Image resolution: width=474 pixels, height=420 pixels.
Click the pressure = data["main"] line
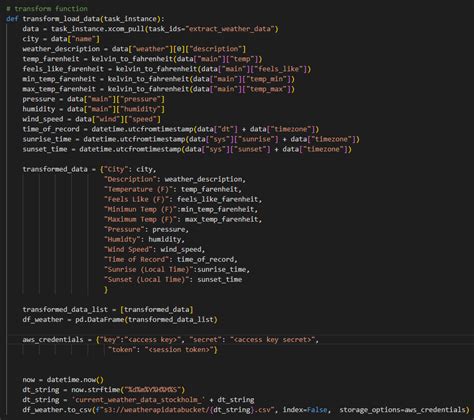(93, 99)
